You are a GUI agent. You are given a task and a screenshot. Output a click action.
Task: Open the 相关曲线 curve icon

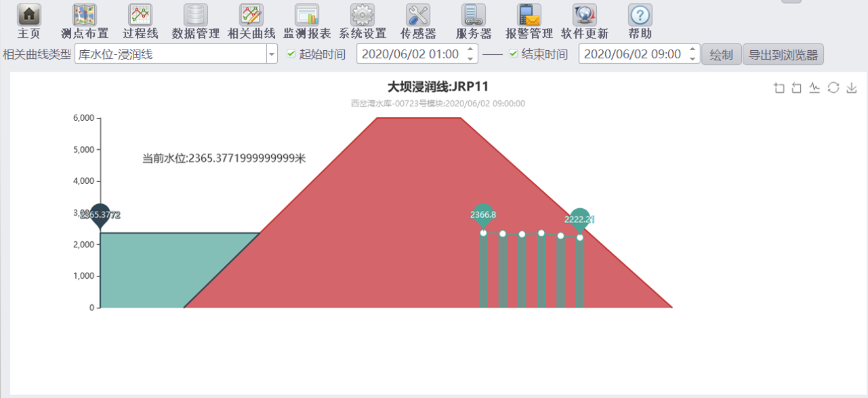click(x=251, y=15)
